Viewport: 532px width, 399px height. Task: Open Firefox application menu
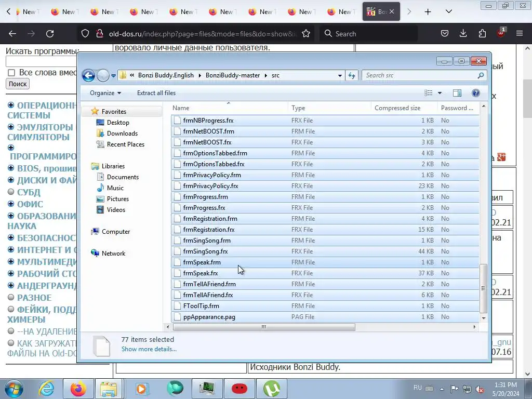[520, 33]
